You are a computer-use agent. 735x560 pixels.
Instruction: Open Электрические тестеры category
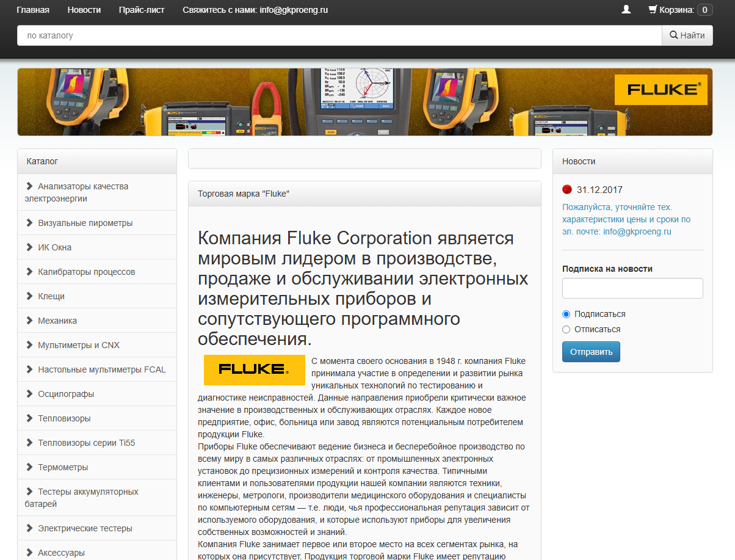97,528
